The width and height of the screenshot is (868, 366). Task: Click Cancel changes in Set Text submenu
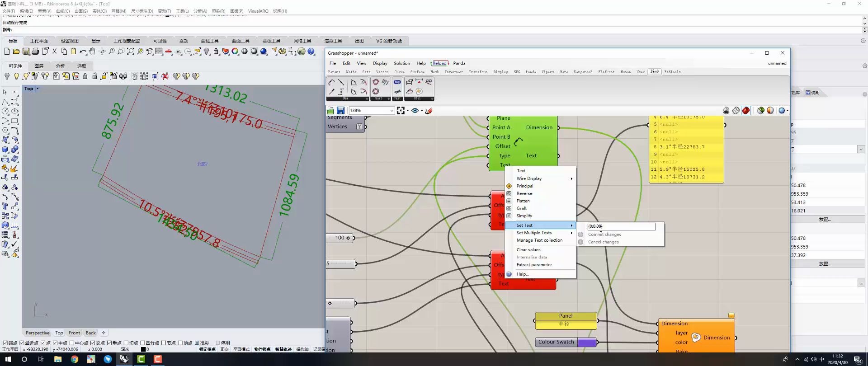[x=603, y=242]
